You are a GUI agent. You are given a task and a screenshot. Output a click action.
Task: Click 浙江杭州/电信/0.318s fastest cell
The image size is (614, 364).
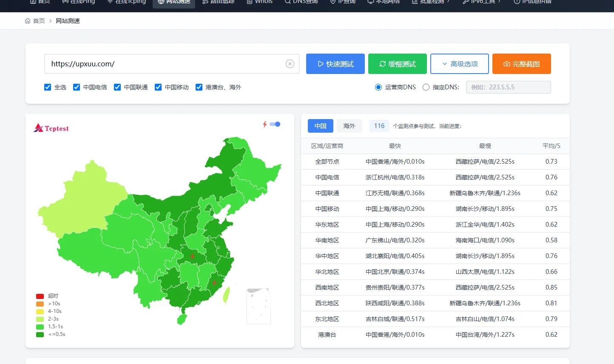pos(395,177)
